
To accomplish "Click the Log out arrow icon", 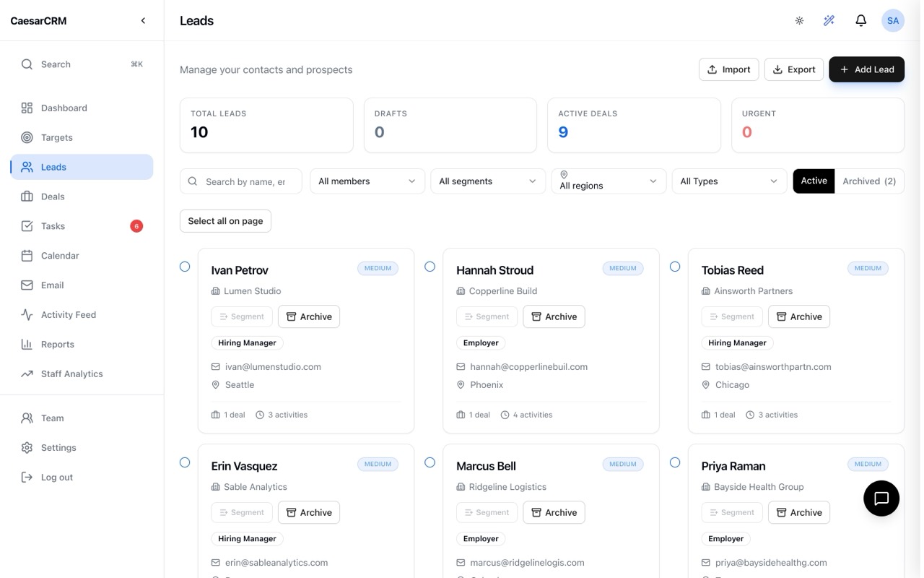I will click(27, 478).
